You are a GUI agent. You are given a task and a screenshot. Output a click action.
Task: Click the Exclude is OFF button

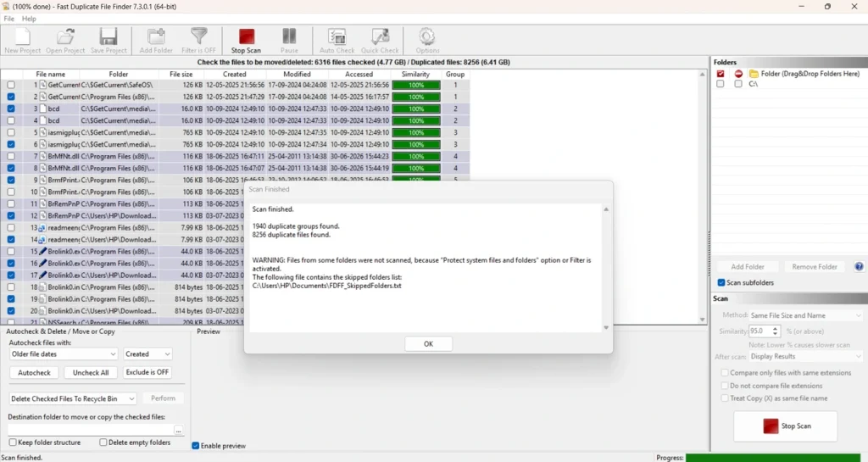147,372
